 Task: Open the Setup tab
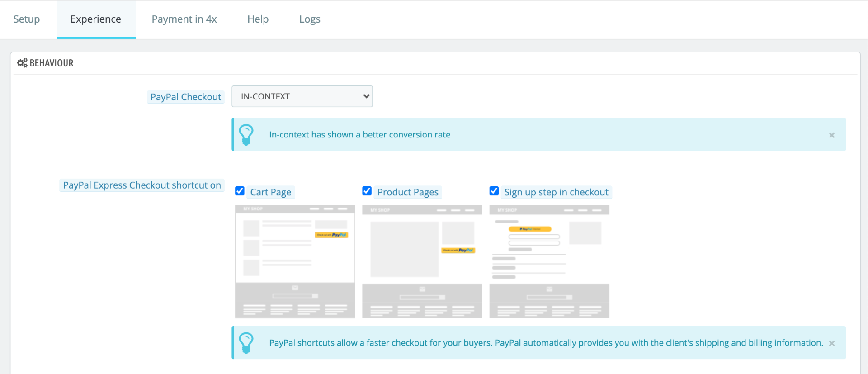(x=27, y=19)
